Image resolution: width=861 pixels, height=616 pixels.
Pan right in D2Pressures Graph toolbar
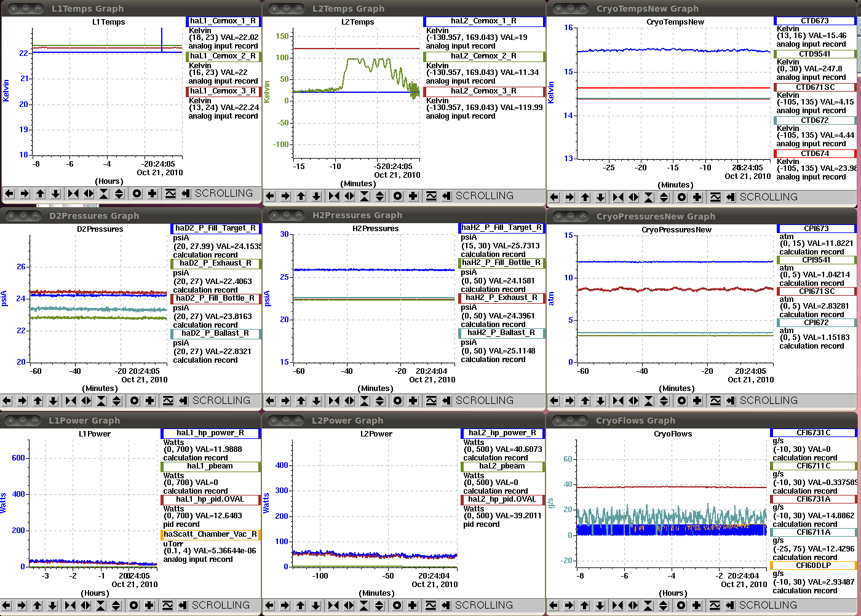click(22, 401)
